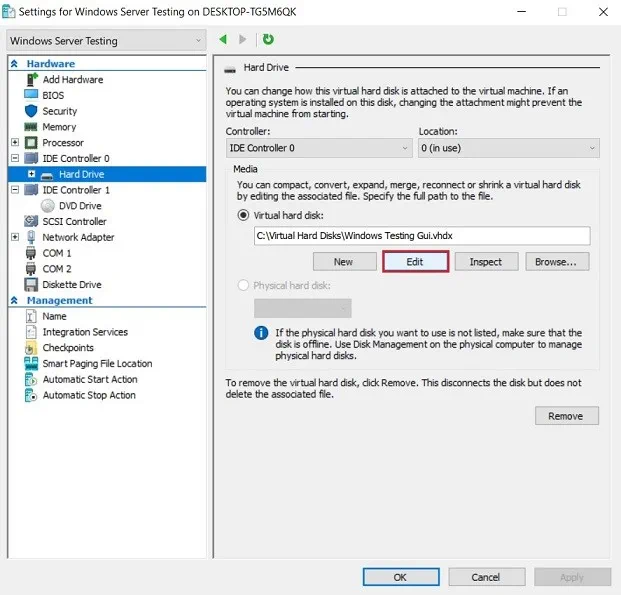Expand the Processor tree node
This screenshot has height=595, width=621.
tap(15, 143)
